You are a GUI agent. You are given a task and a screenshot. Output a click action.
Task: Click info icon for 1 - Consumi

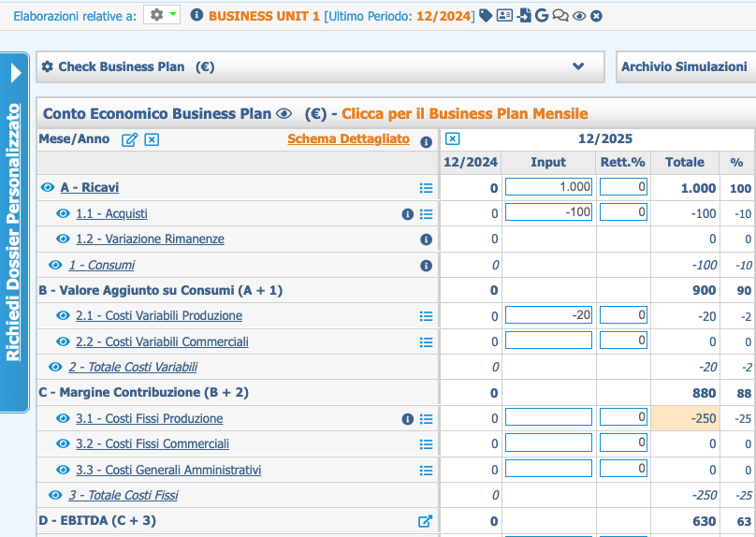click(x=426, y=266)
